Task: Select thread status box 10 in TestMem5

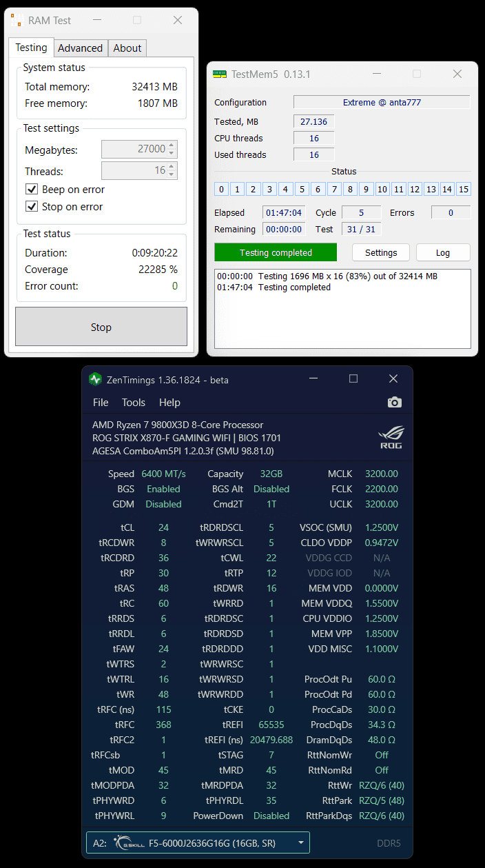Action: coord(382,189)
